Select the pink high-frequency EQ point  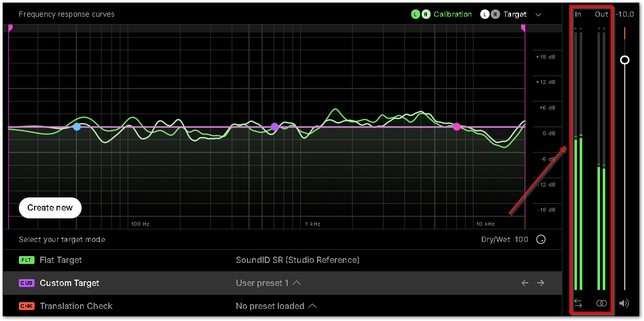(x=457, y=127)
